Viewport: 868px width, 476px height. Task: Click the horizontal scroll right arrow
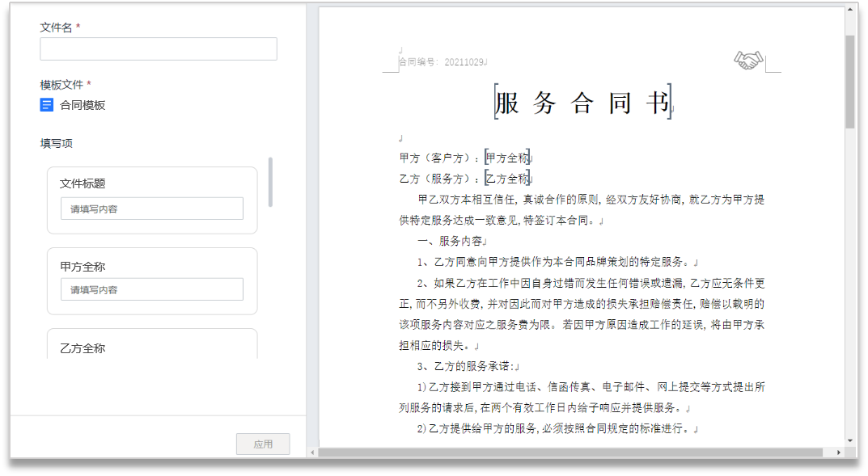[839, 453]
